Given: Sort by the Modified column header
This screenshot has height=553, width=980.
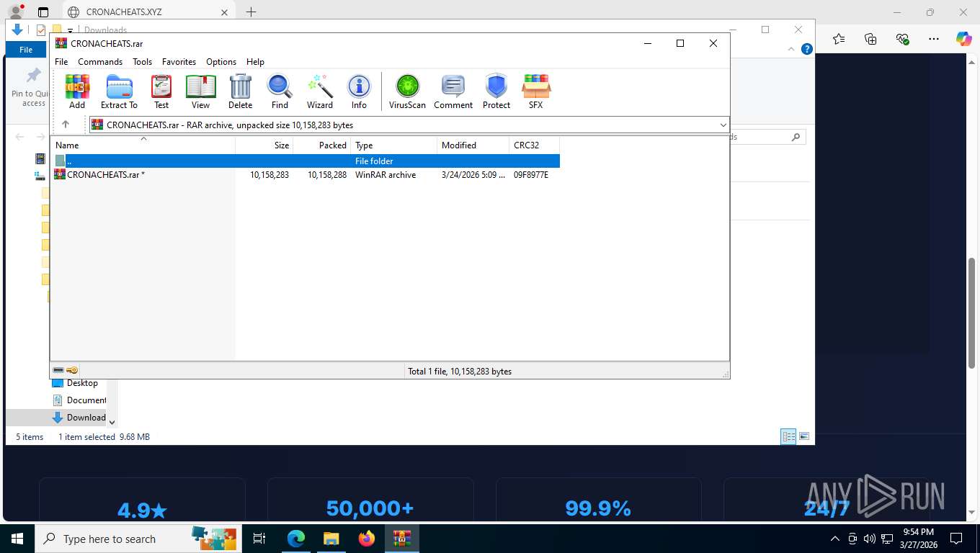Looking at the screenshot, I should [x=473, y=145].
